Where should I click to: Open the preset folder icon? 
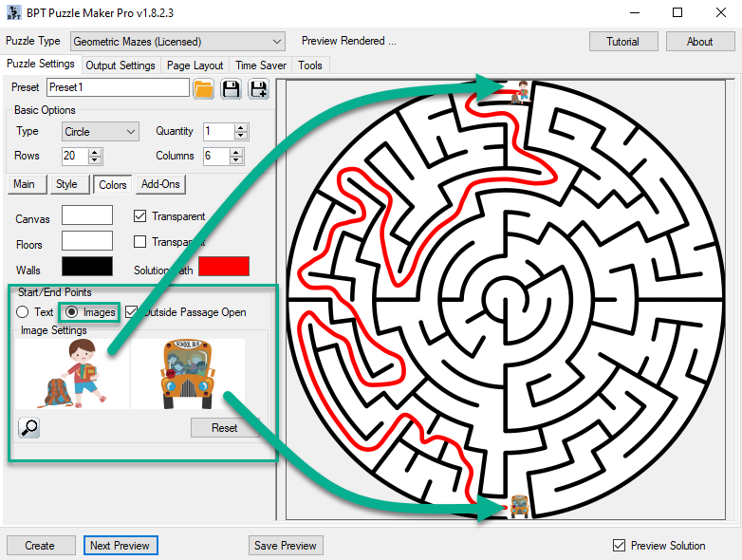(203, 89)
